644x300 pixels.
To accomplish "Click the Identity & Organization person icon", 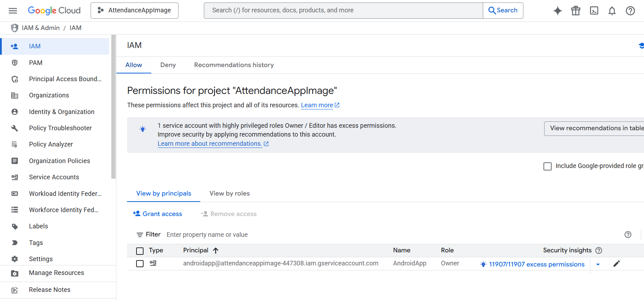I will 14,112.
